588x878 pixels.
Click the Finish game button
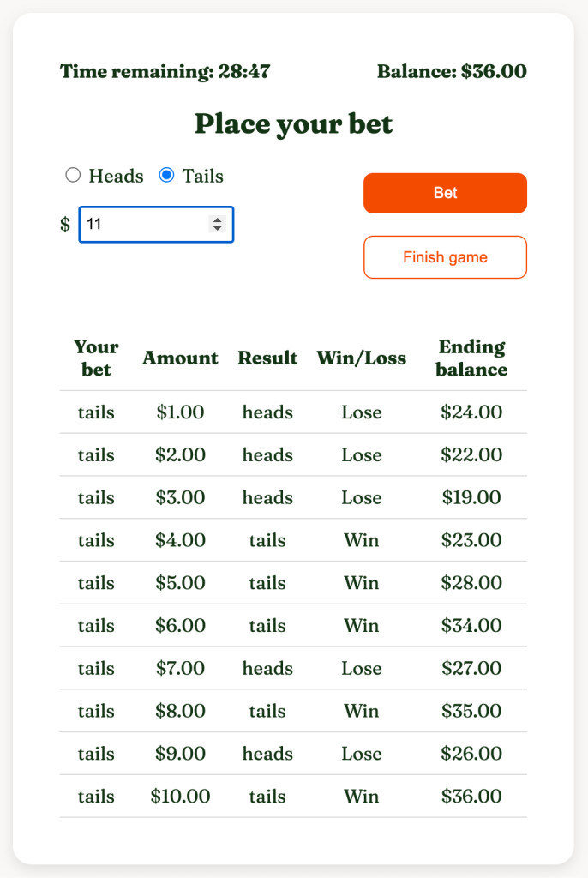click(445, 257)
